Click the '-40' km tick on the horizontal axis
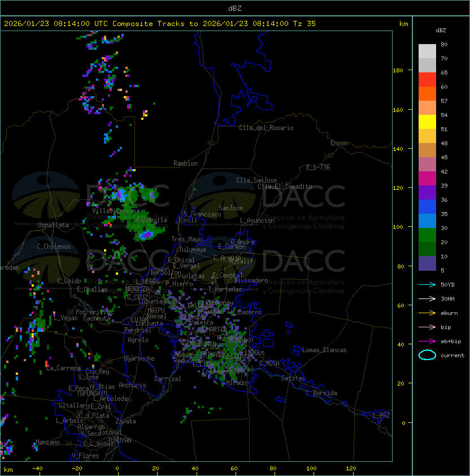Viewport: 470px width, 476px height. pyautogui.click(x=37, y=469)
